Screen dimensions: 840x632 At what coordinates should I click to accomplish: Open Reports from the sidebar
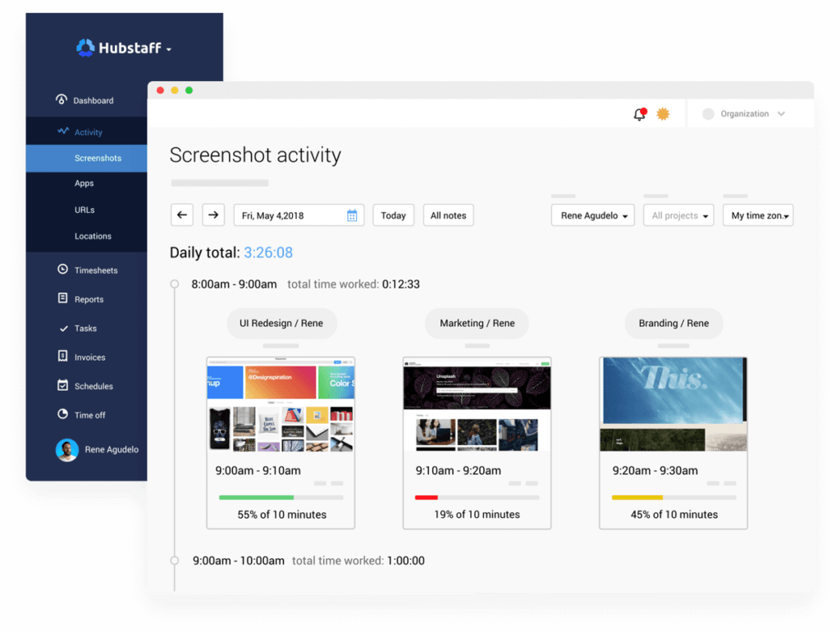coord(89,299)
